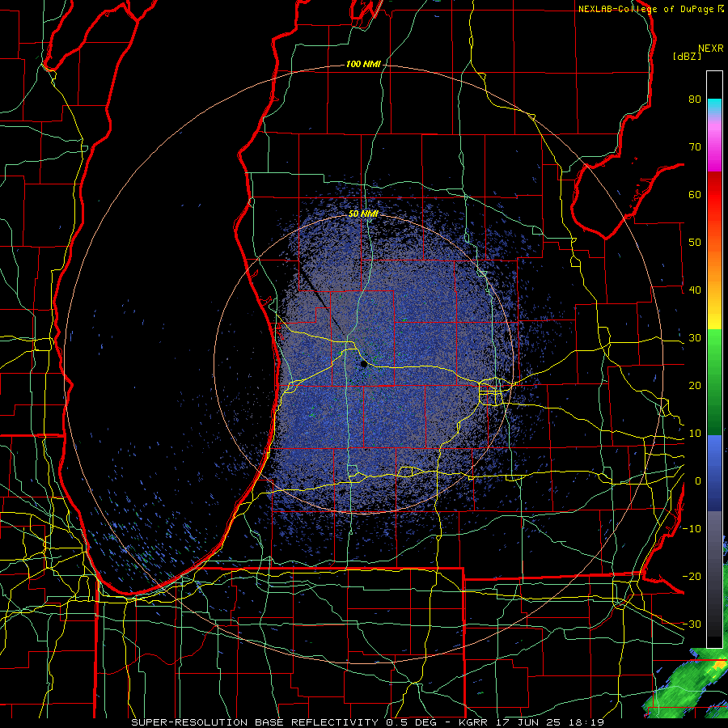
Task: Click the -30 value on dBZ scale
Action: [692, 624]
